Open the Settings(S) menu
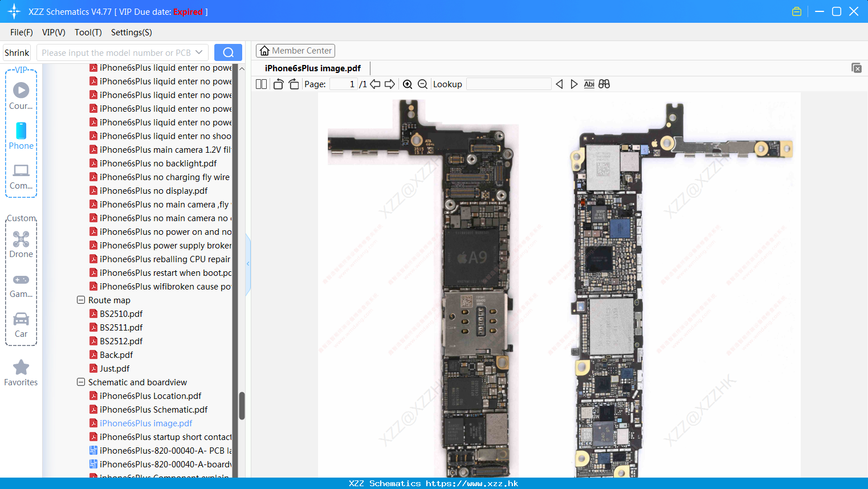868x489 pixels. pyautogui.click(x=132, y=32)
